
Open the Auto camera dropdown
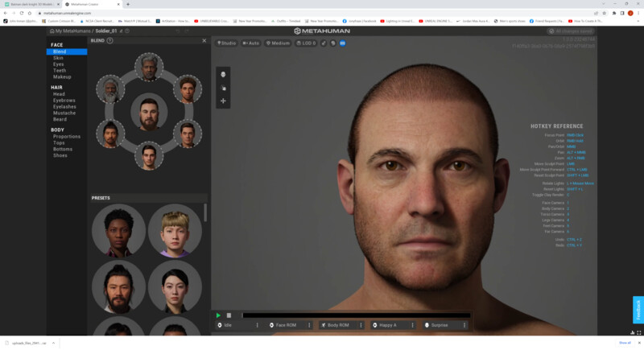251,43
